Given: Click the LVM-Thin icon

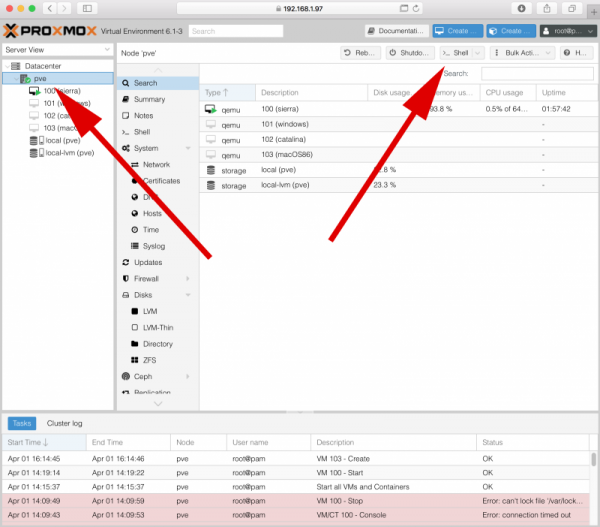Looking at the screenshot, I should point(135,328).
